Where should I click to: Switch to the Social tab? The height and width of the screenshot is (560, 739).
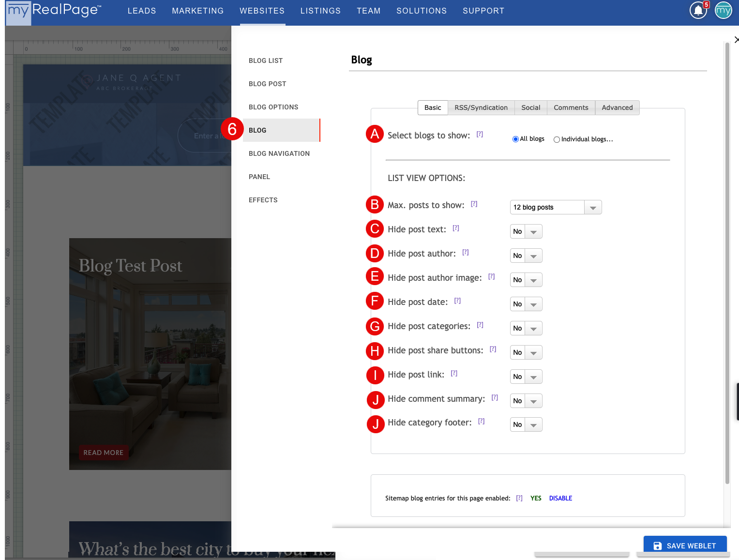click(x=531, y=107)
